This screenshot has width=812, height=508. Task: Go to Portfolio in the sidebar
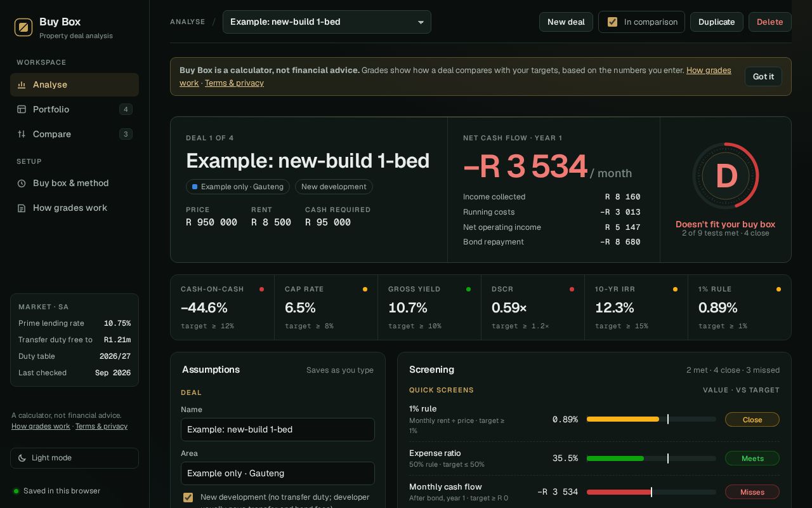tap(74, 109)
